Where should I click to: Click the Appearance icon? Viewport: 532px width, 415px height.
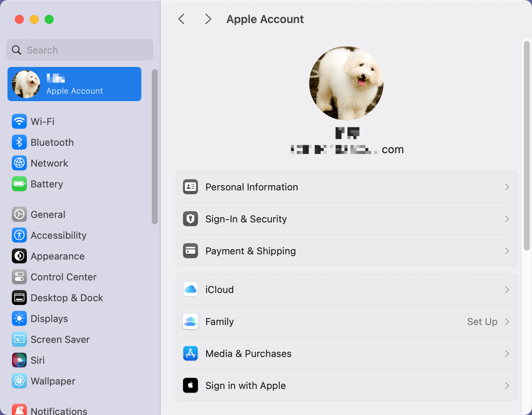click(19, 256)
